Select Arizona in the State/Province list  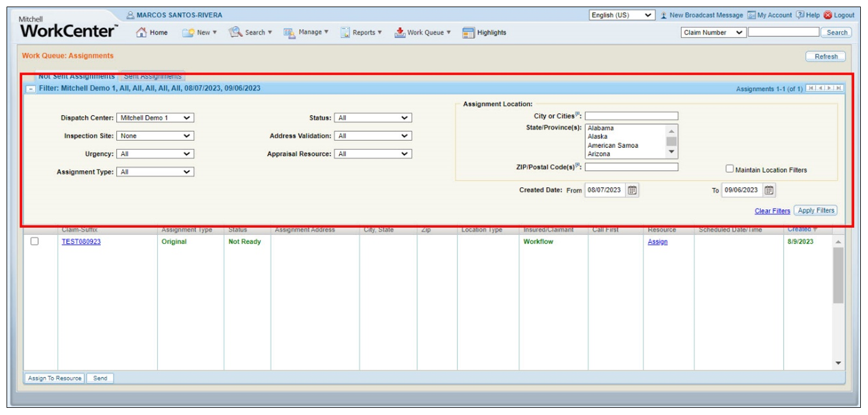click(x=599, y=154)
